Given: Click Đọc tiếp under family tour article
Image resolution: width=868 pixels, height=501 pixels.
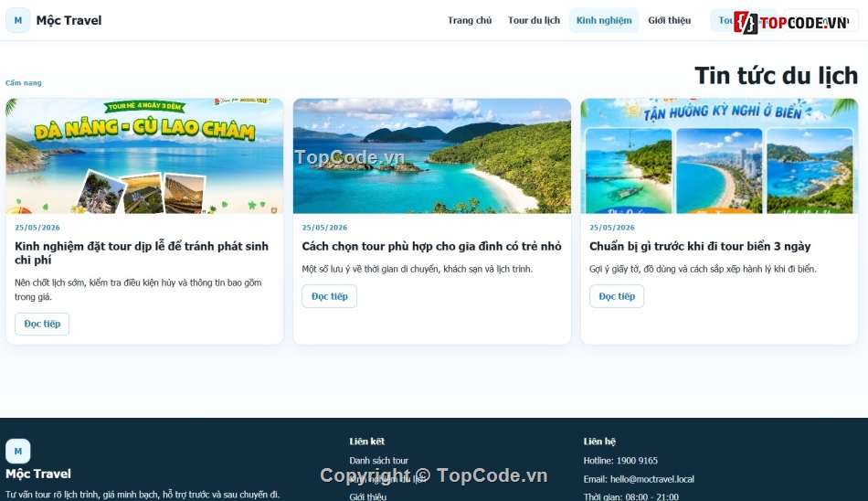Looking at the screenshot, I should tap(329, 296).
